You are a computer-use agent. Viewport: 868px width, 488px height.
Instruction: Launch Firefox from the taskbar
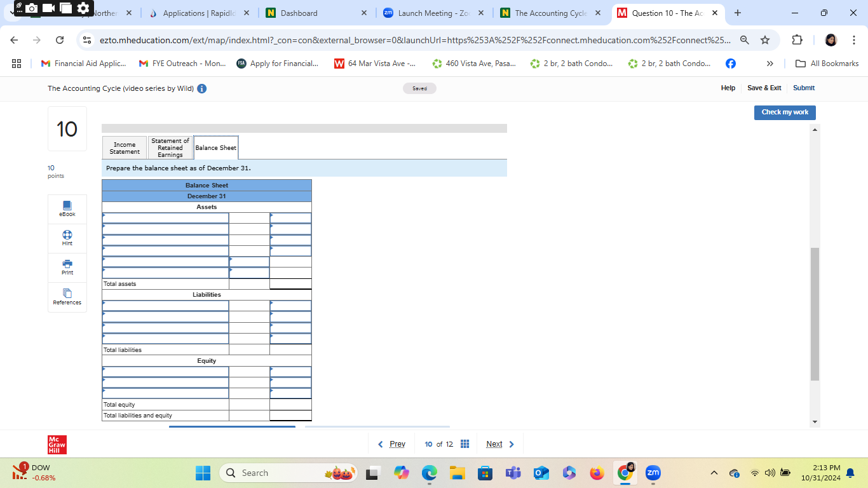[x=597, y=473]
